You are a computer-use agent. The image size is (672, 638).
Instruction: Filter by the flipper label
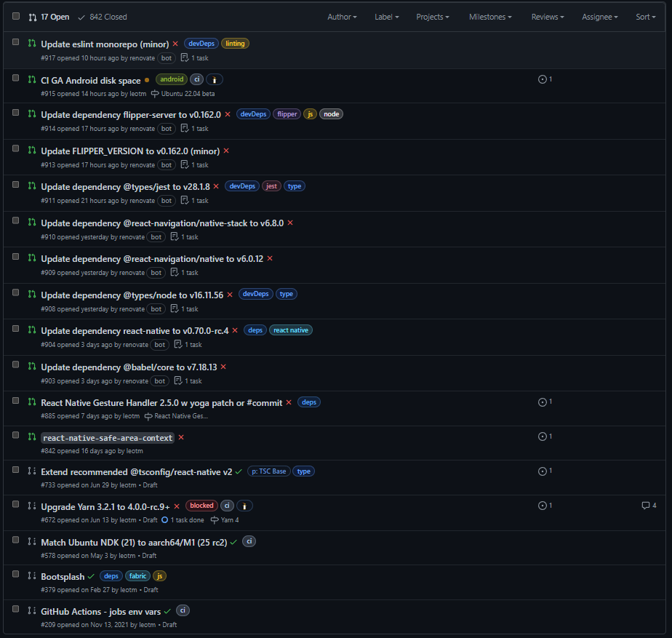pyautogui.click(x=287, y=114)
